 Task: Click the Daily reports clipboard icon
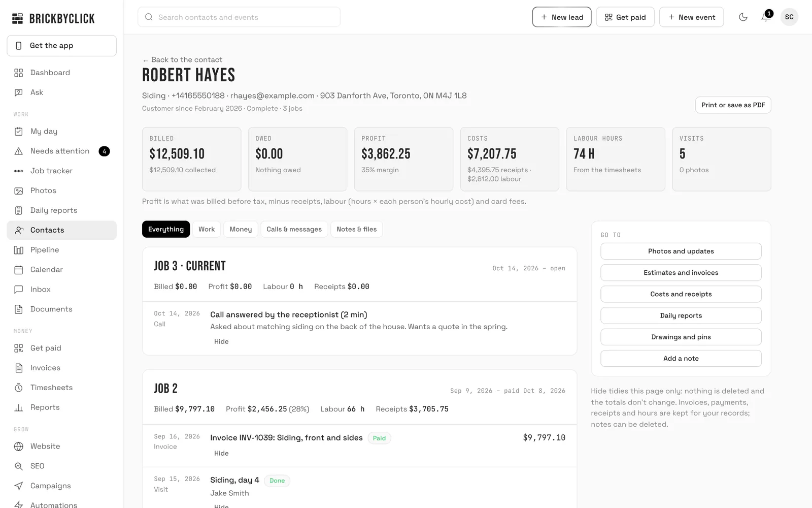19,211
